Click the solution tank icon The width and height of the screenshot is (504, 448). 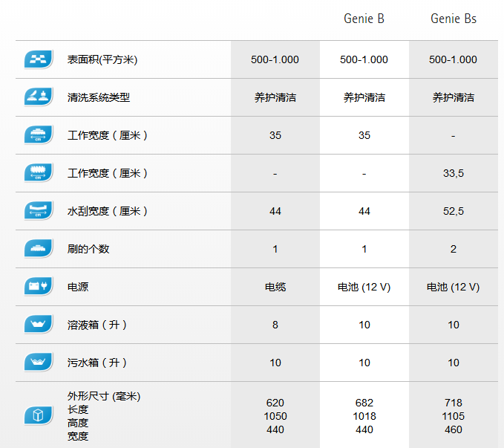pyautogui.click(x=39, y=325)
